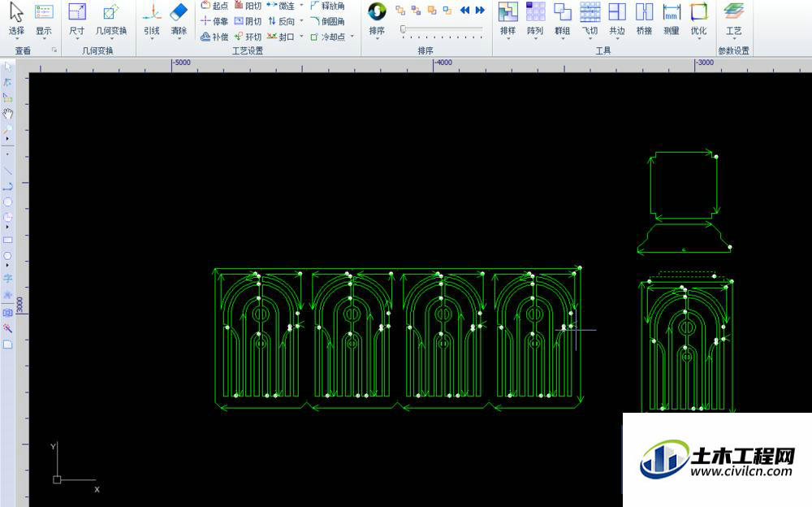The width and height of the screenshot is (812, 507).
Task: Click the third small sort-order icon
Action: pos(432,10)
